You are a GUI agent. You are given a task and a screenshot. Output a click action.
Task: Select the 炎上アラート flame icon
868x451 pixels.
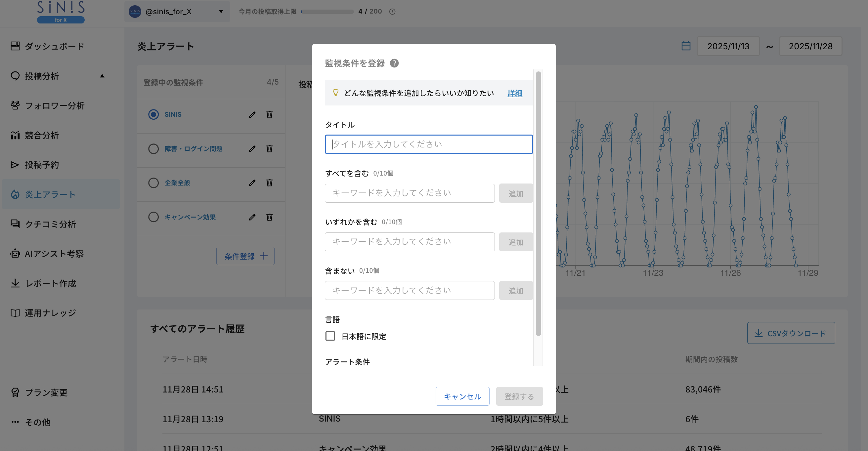(16, 194)
